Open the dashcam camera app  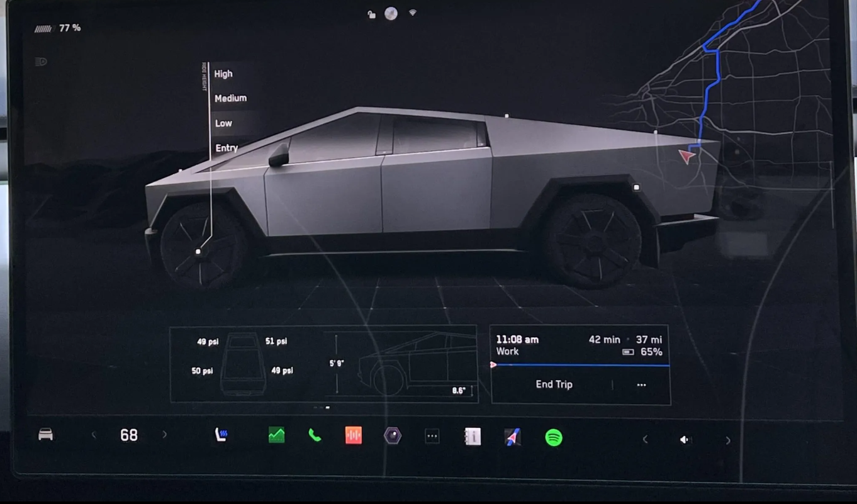pos(393,435)
